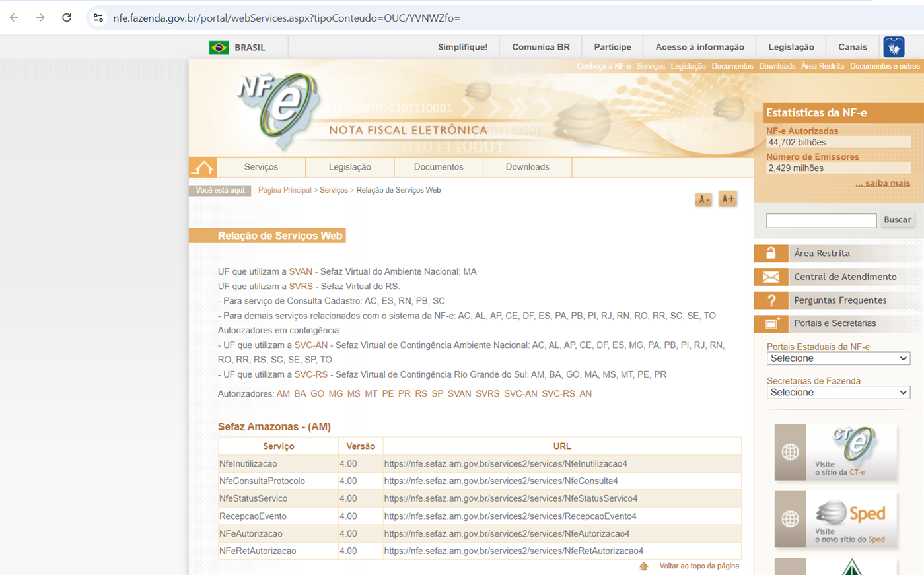Click Página Principal in breadcrumb
Image resolution: width=924 pixels, height=575 pixels.
(x=285, y=190)
